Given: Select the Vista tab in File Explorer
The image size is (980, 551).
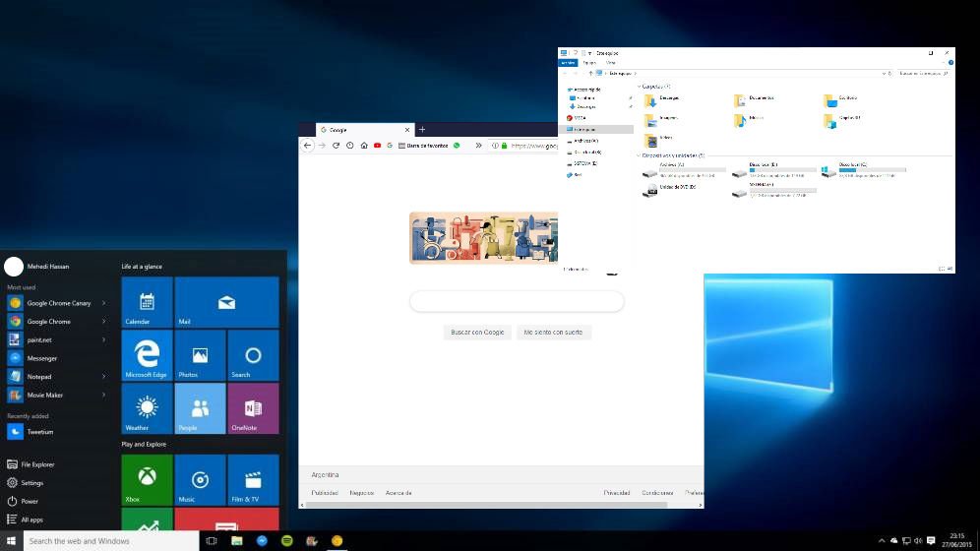Looking at the screenshot, I should click(611, 62).
